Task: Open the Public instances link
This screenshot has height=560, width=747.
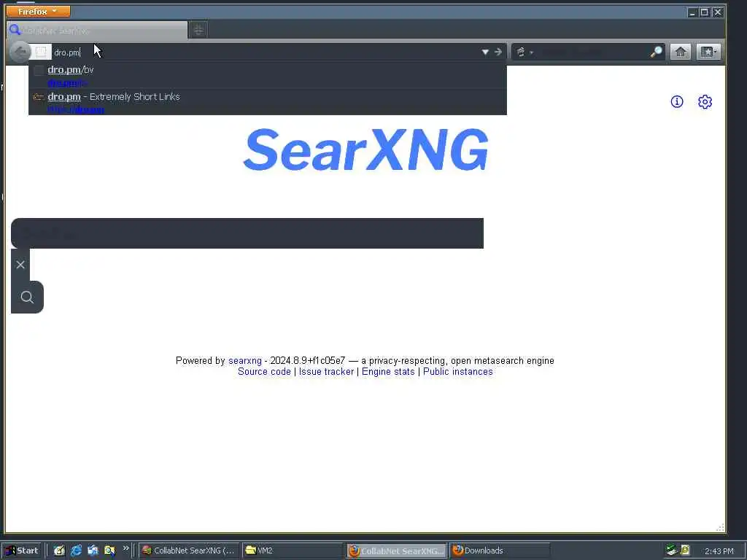Action: point(458,371)
